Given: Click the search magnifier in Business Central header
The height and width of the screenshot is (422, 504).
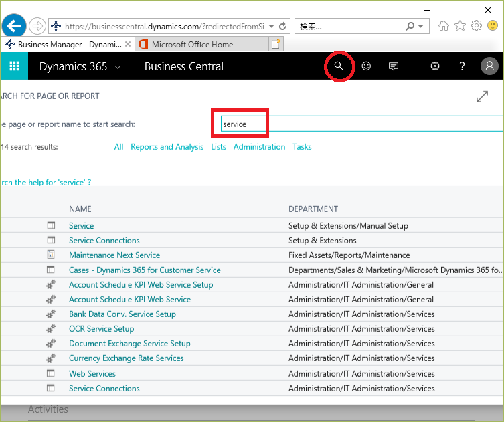Looking at the screenshot, I should (x=339, y=66).
